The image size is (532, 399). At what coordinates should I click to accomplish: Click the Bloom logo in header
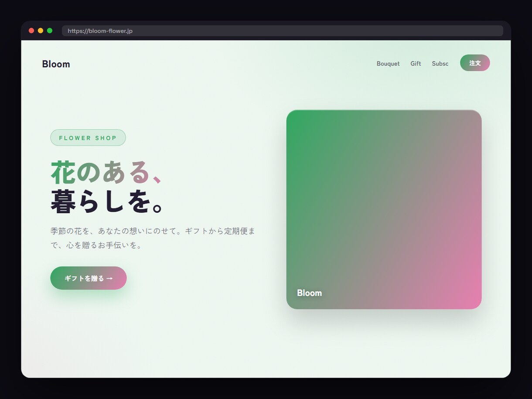[56, 64]
